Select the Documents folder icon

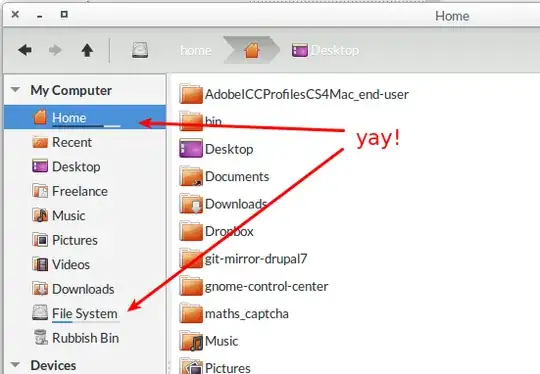tap(190, 176)
